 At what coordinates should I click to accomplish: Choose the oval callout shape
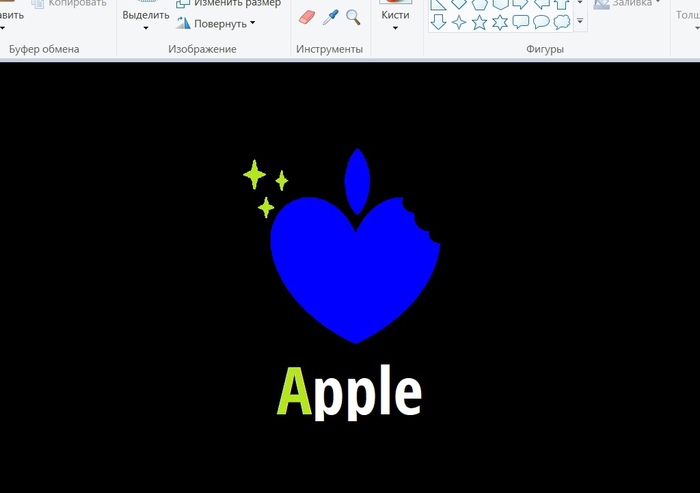pyautogui.click(x=541, y=22)
